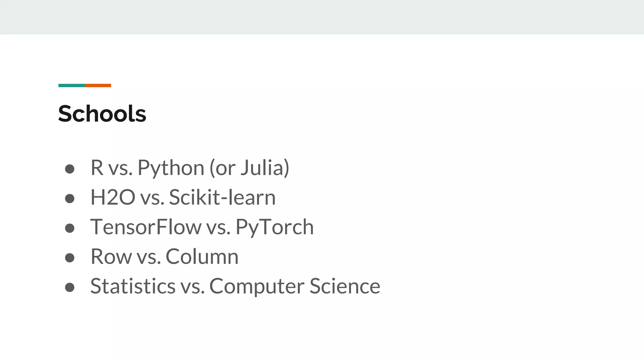This screenshot has height=362, width=644.
Task: Click the orange segment of the accent bar
Action: pos(98,85)
